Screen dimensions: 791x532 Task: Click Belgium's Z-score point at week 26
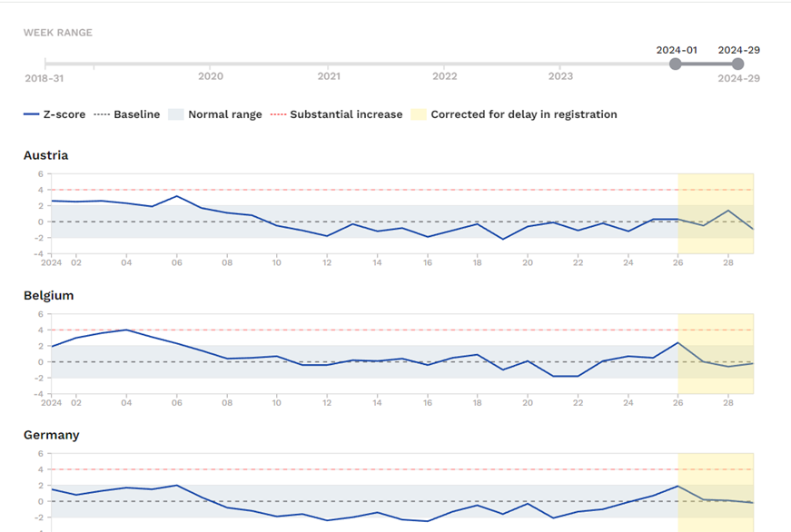click(x=678, y=342)
